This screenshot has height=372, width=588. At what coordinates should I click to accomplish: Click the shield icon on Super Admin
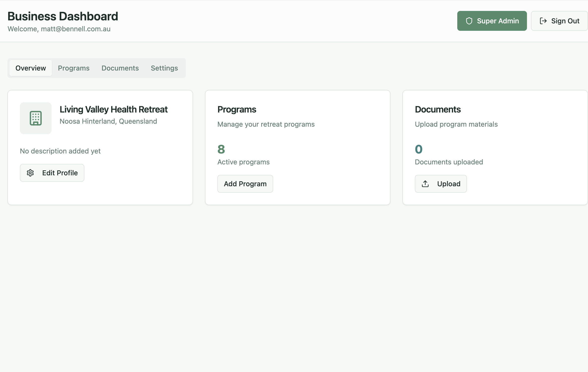469,21
